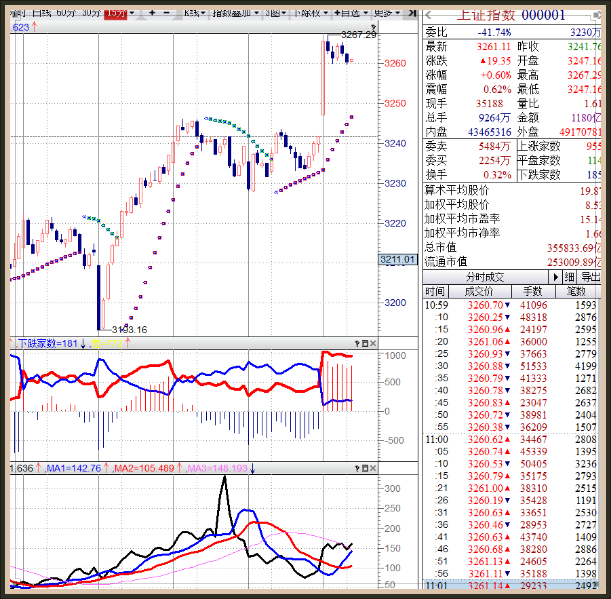Select the 3211.01 price marker on axis
This screenshot has width=611, height=599.
pos(397,260)
